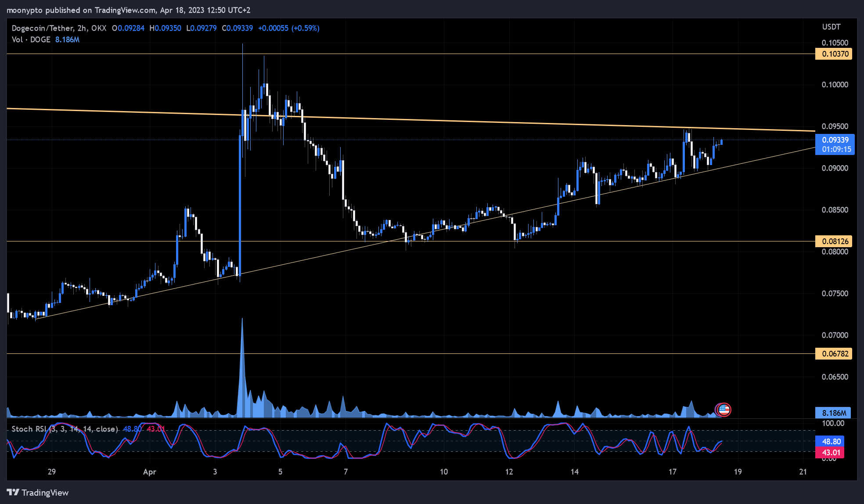The image size is (864, 504).
Task: Click the change value +0.00055 (+0.59%)
Action: 289,28
